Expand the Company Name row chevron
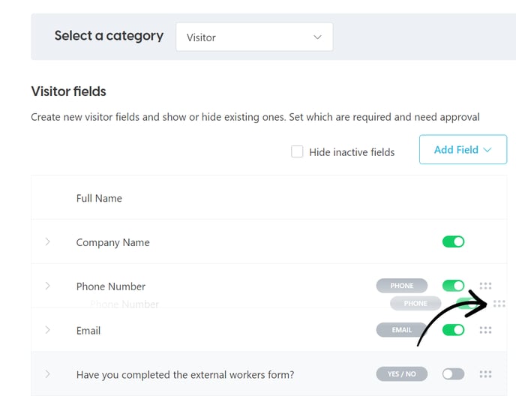This screenshot has height=420, width=516. [47, 241]
